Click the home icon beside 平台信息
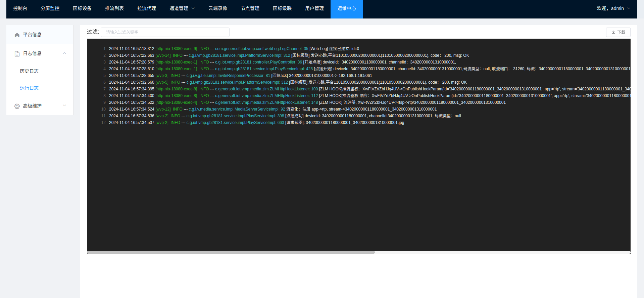 click(17, 35)
